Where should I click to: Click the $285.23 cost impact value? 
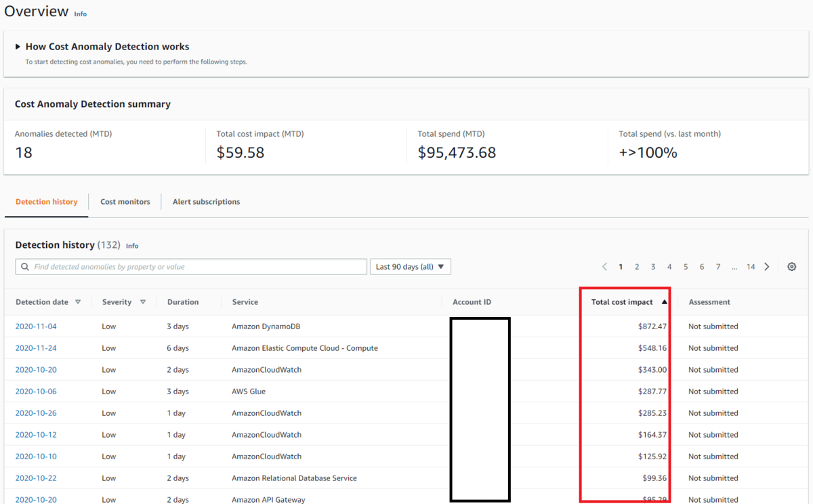pyautogui.click(x=652, y=413)
